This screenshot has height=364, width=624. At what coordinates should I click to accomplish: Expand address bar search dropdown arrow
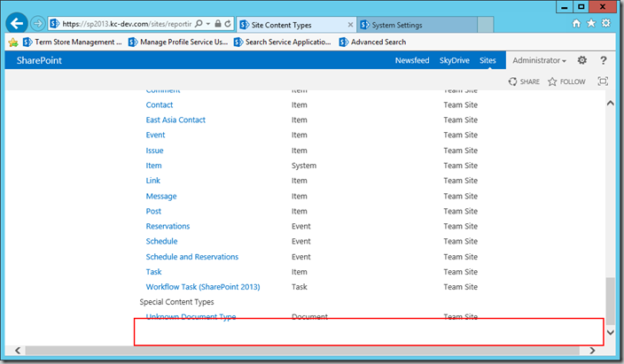click(x=208, y=24)
